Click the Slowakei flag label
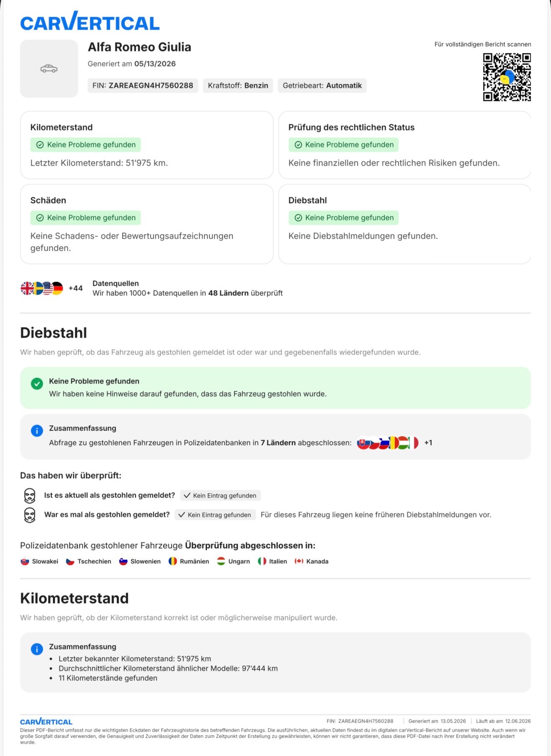This screenshot has width=551, height=756. [39, 562]
